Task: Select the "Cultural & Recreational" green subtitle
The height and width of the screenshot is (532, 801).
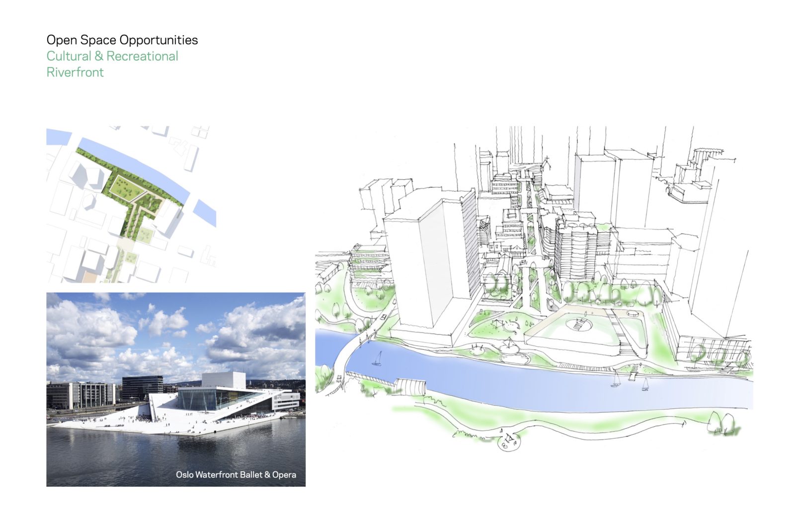Action: tap(112, 56)
